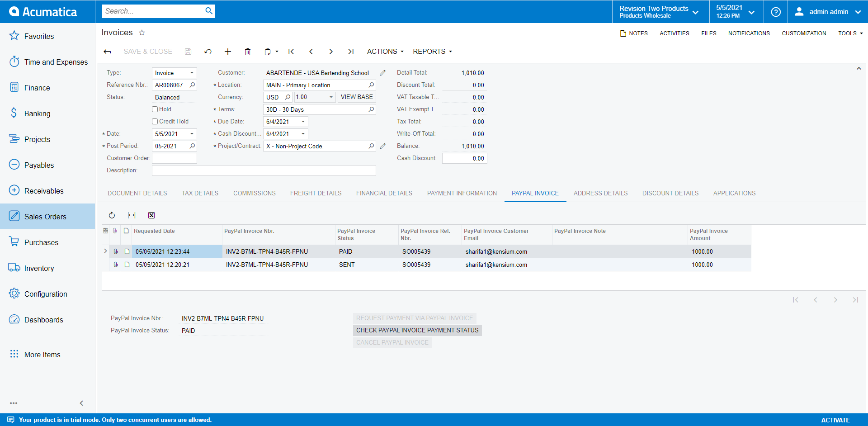Export PayPal grid to Excel

coord(151,215)
